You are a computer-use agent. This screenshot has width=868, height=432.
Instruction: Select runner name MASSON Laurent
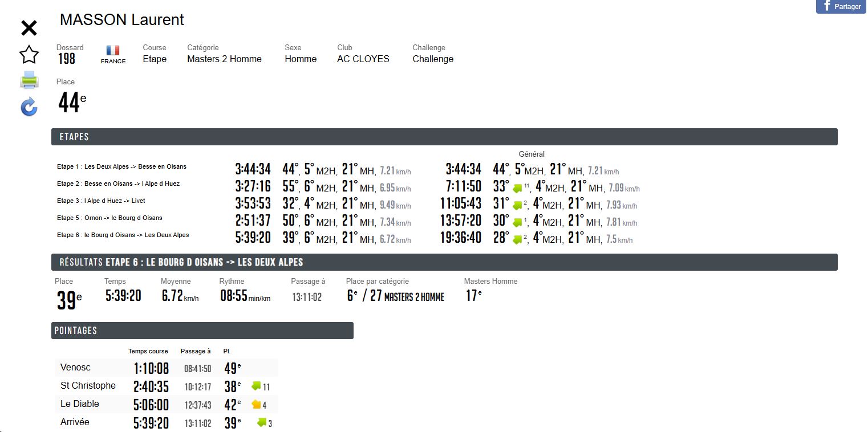click(x=122, y=20)
